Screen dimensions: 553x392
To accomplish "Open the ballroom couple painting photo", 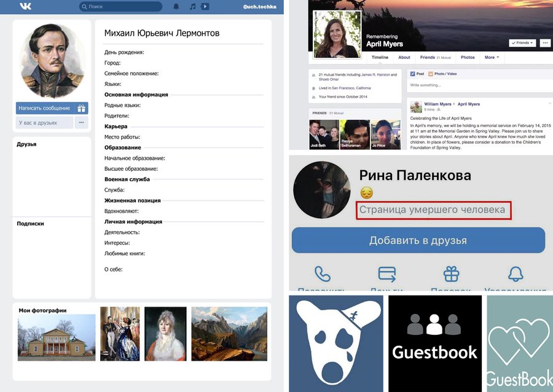I will click(120, 334).
